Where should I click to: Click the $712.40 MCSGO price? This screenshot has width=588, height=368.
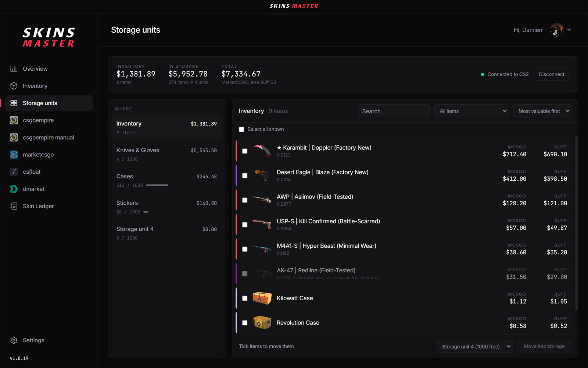tap(514, 154)
